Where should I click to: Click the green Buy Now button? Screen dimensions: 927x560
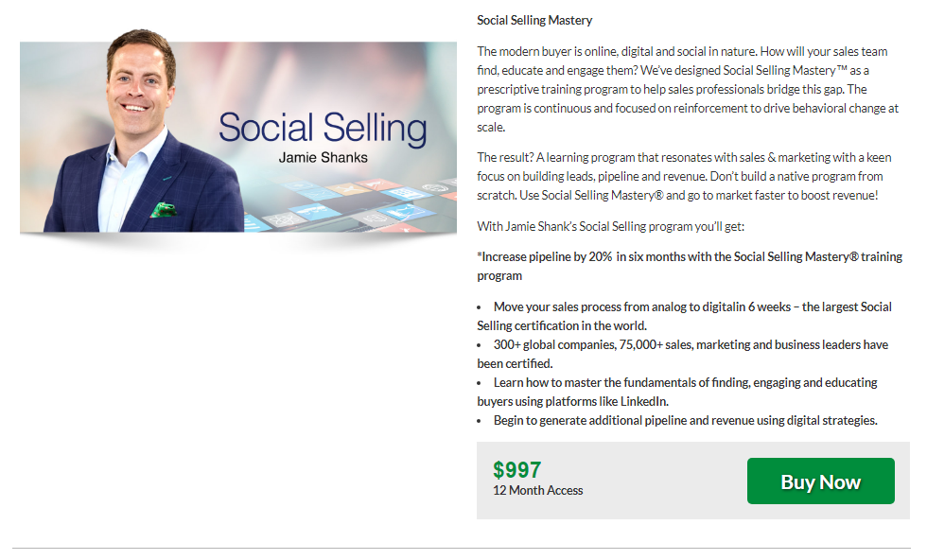tap(820, 481)
